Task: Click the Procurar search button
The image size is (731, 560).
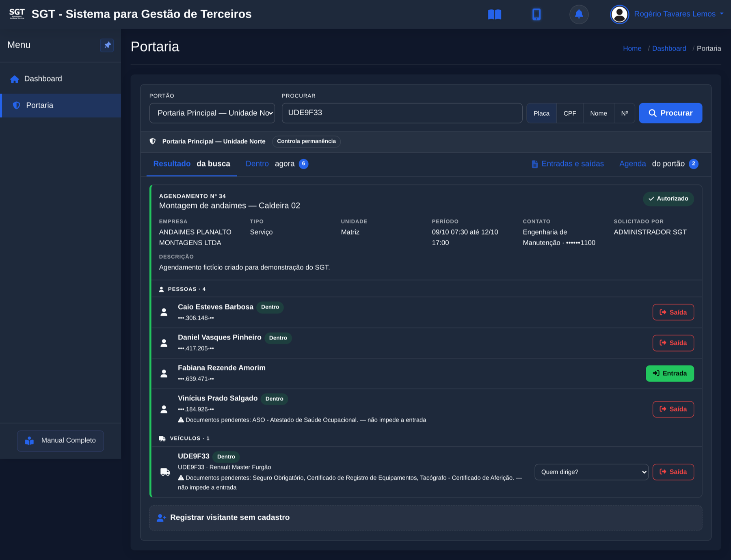Action: (670, 113)
